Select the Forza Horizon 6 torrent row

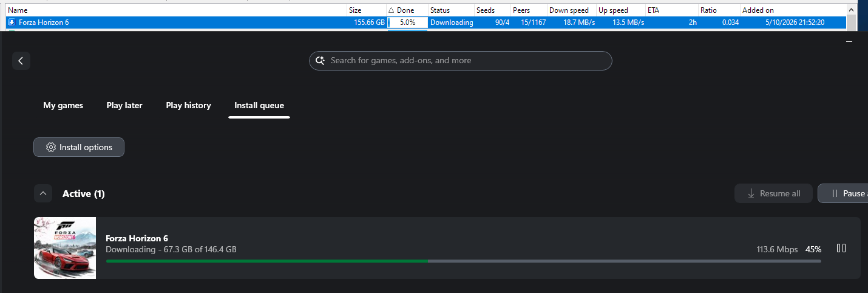[x=426, y=22]
